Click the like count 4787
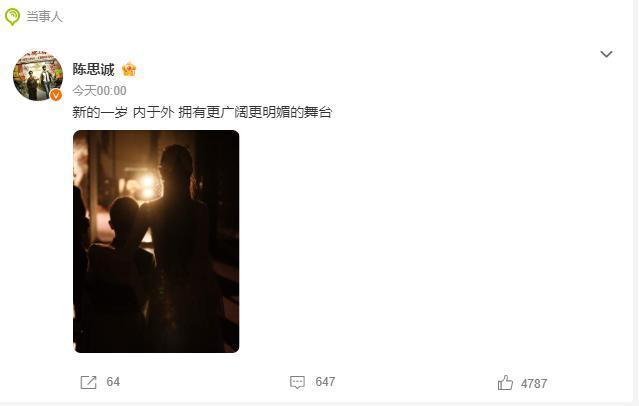The image size is (639, 406). point(534,384)
